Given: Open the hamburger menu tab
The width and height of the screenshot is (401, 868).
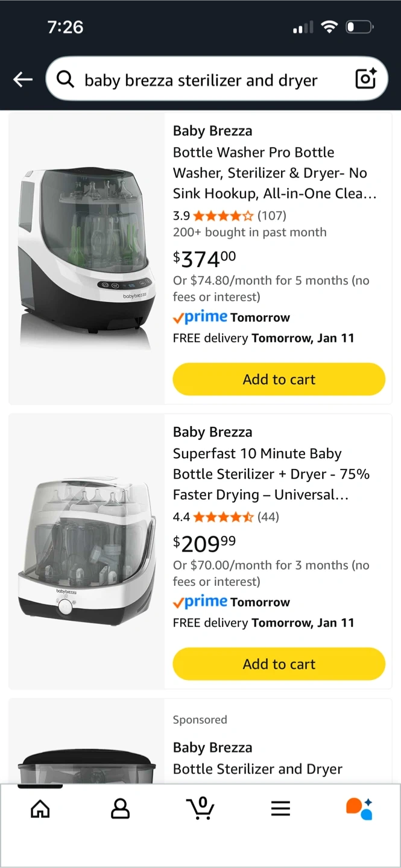Looking at the screenshot, I should pyautogui.click(x=280, y=809).
